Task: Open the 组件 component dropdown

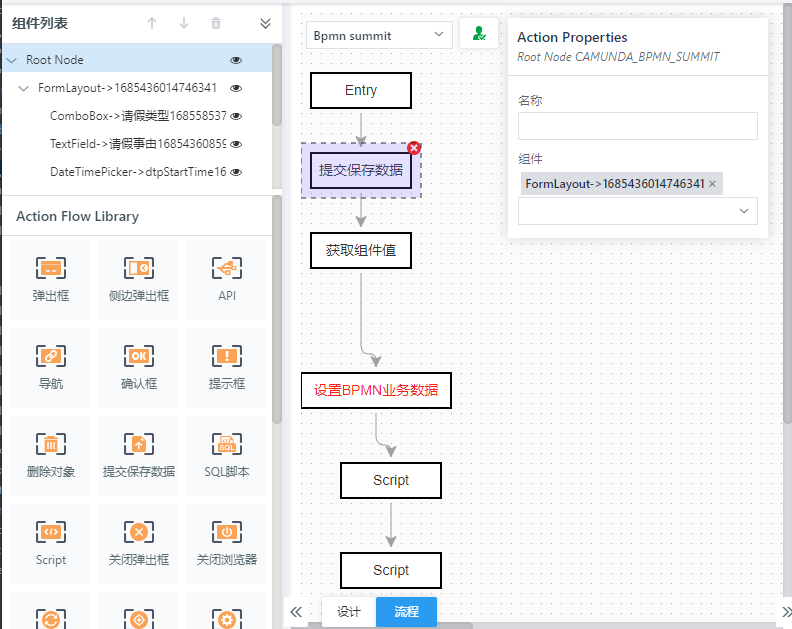Action: click(x=637, y=211)
